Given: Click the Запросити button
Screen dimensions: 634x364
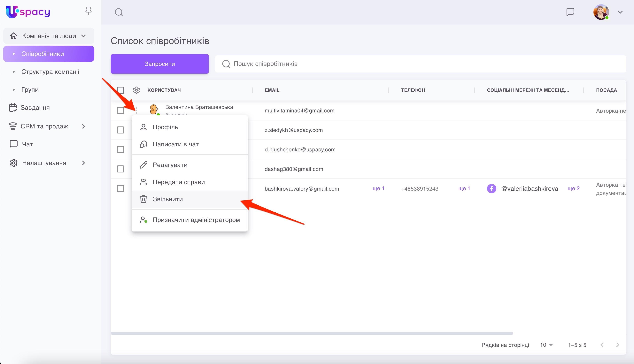Looking at the screenshot, I should [159, 64].
